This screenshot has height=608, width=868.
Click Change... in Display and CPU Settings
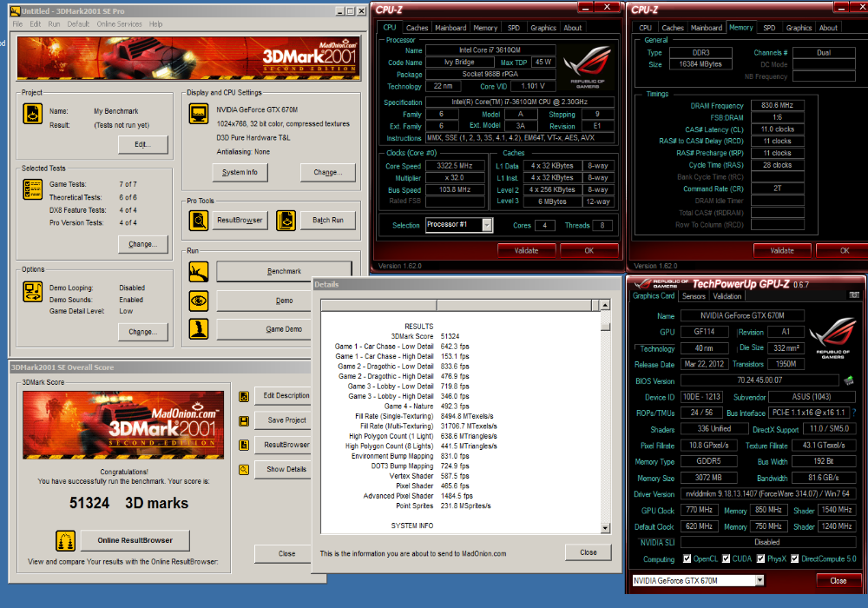(327, 172)
